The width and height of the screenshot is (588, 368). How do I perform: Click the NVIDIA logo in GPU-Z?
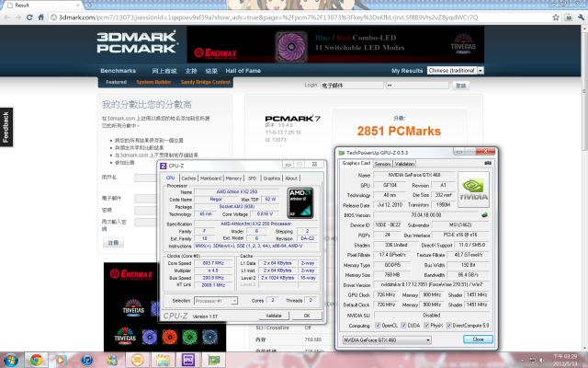[474, 190]
